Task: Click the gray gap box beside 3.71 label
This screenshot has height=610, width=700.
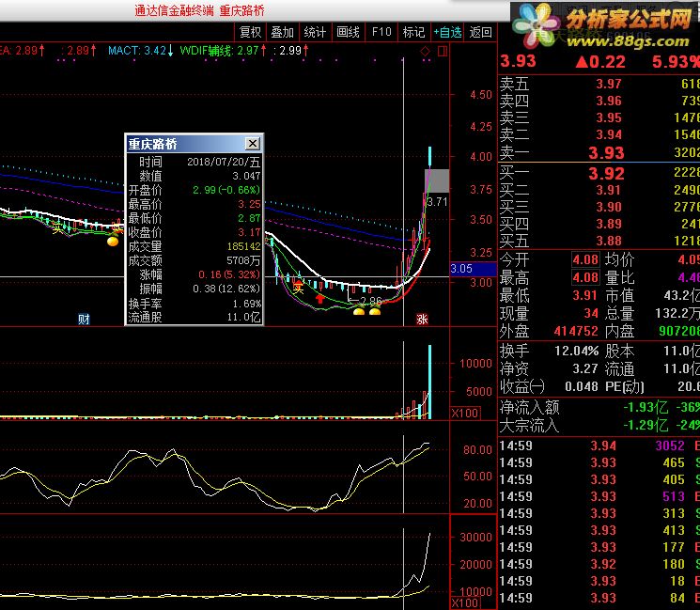Action: [437, 180]
